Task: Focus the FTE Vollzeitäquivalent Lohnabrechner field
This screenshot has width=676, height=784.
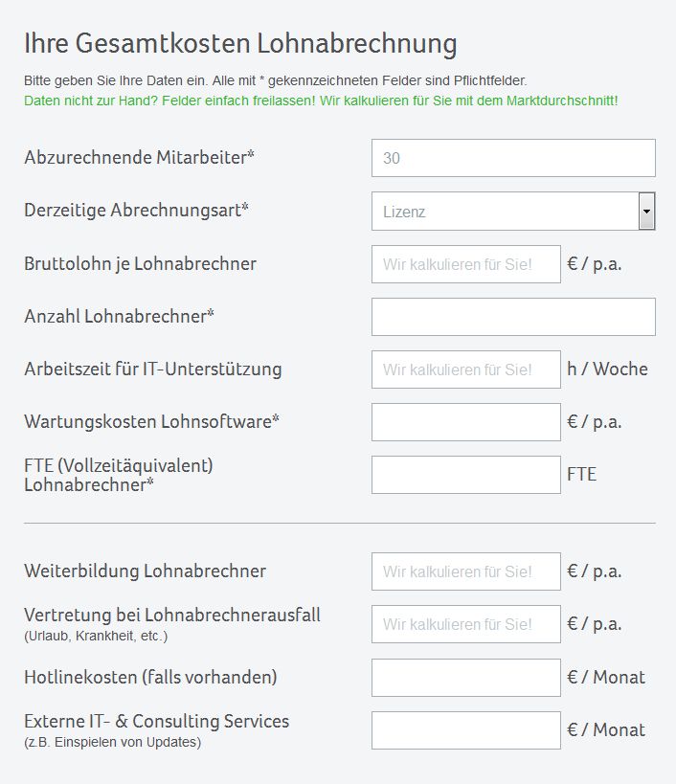Action: pos(466,475)
